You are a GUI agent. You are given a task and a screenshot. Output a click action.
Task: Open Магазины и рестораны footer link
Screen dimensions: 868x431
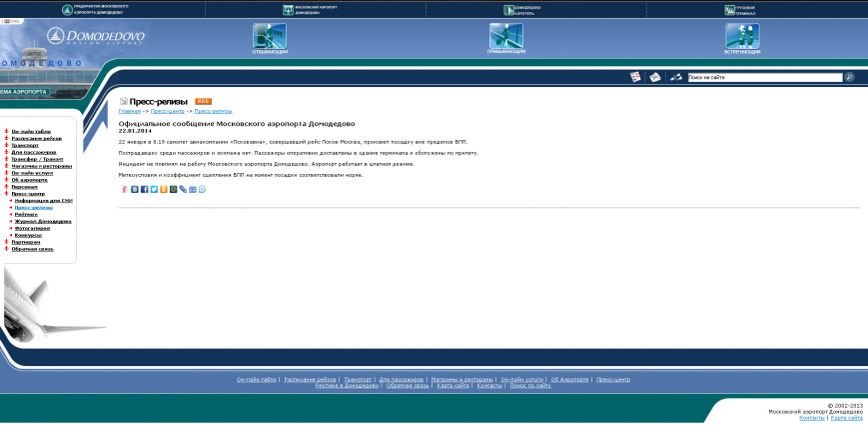pos(462,379)
